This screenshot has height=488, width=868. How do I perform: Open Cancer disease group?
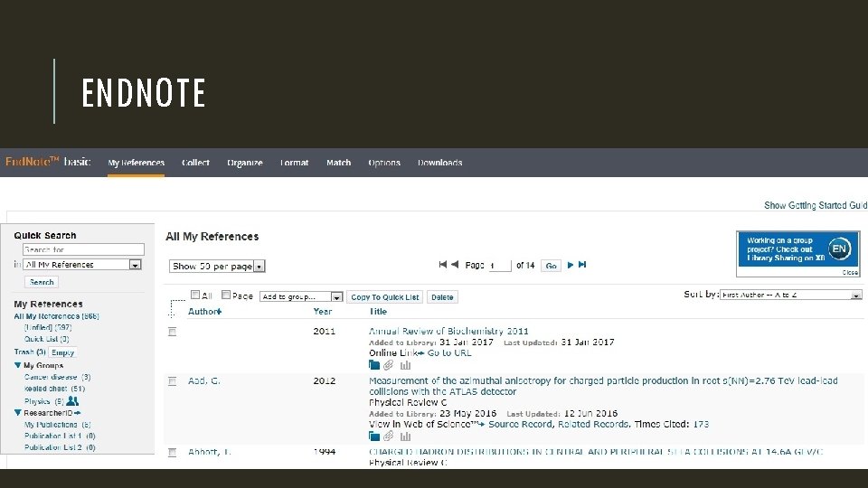click(58, 378)
